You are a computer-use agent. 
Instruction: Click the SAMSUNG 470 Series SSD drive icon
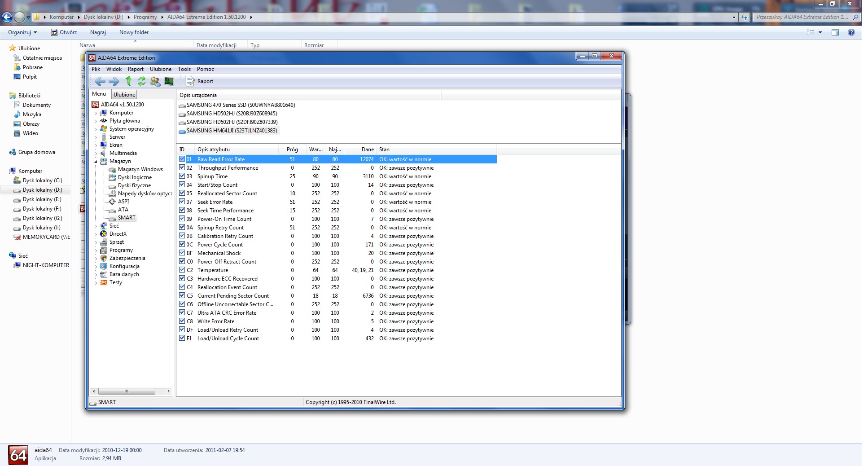click(x=182, y=106)
